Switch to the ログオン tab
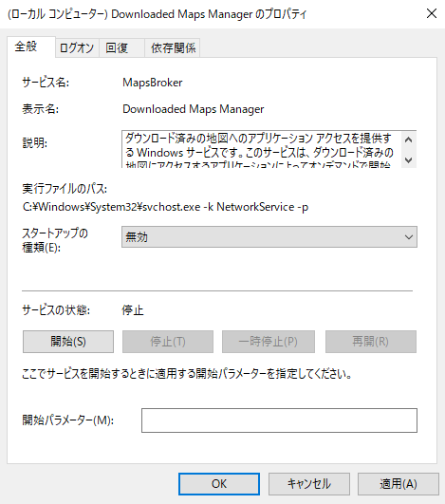Viewport: 445px width, 504px height. coord(77,47)
